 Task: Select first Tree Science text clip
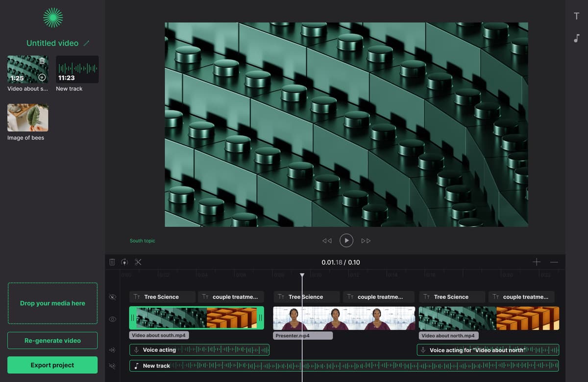pyautogui.click(x=162, y=297)
